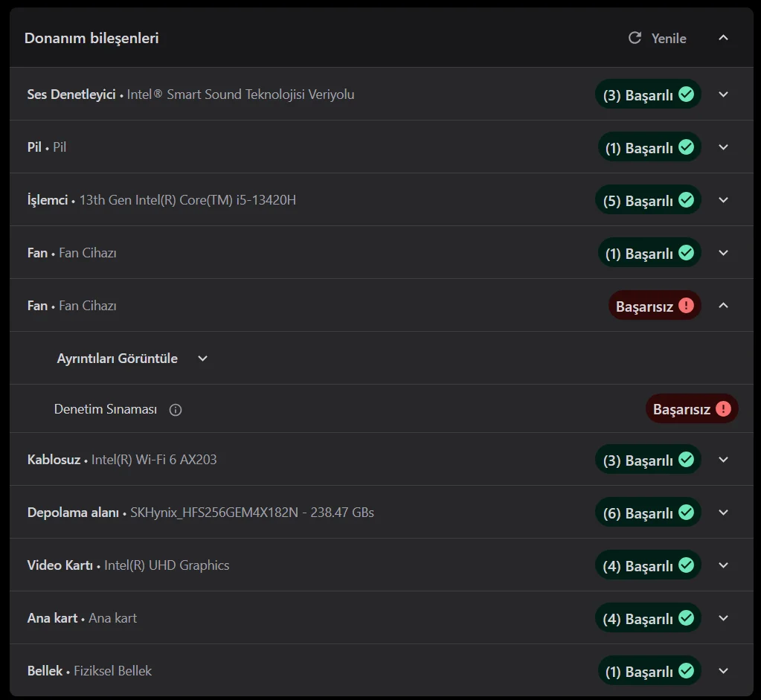This screenshot has height=700, width=761.
Task: Click the red failed icon on Fan row
Action: pos(686,306)
